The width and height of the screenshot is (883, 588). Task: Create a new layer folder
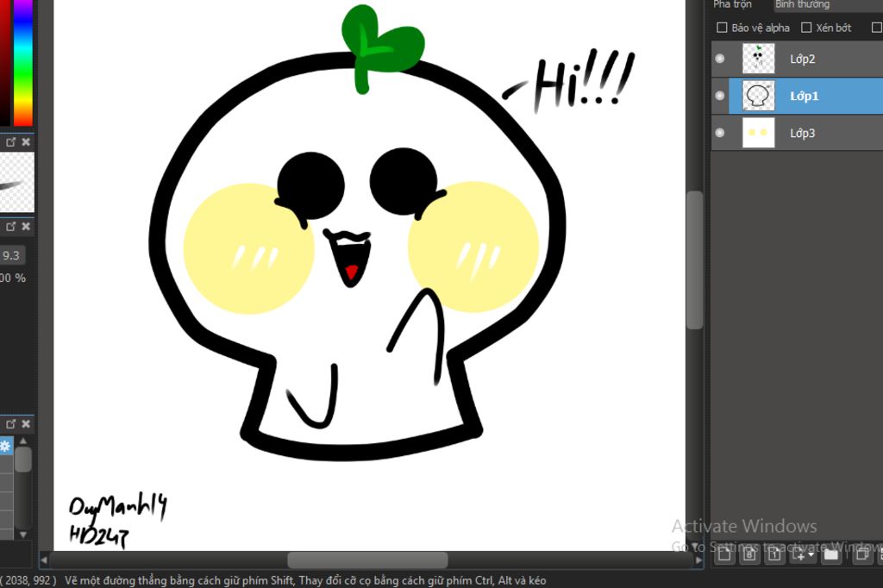pos(831,555)
